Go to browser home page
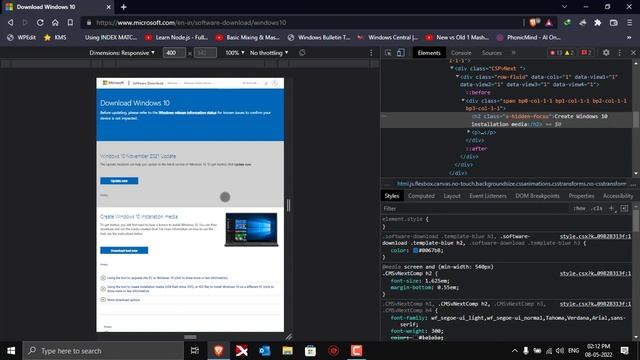 55,23
